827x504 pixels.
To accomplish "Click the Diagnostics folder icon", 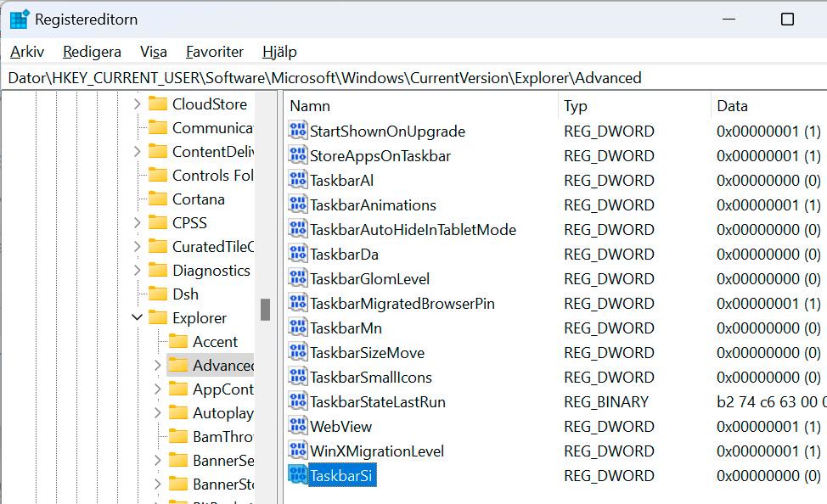I will pos(158,270).
